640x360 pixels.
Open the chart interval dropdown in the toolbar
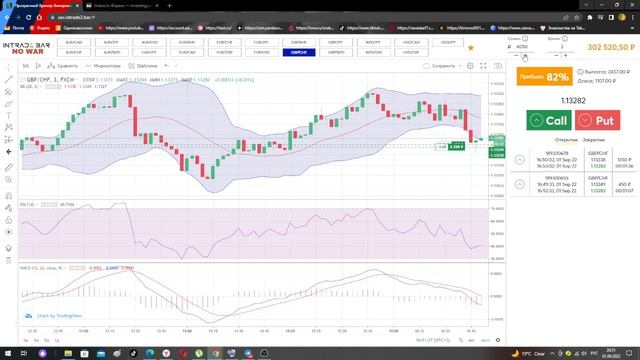tap(26, 66)
